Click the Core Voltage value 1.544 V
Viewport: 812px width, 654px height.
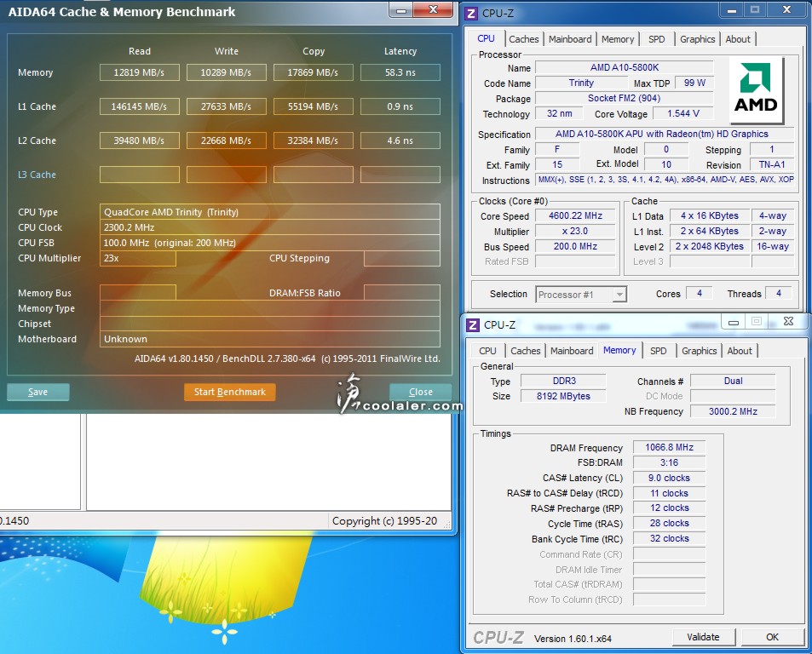(x=683, y=113)
